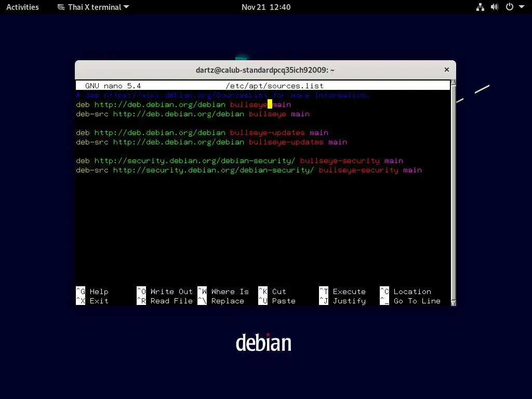The width and height of the screenshot is (532, 399).
Task: Click 'bullseye-updates' on the deb-src line
Action: coord(286,142)
